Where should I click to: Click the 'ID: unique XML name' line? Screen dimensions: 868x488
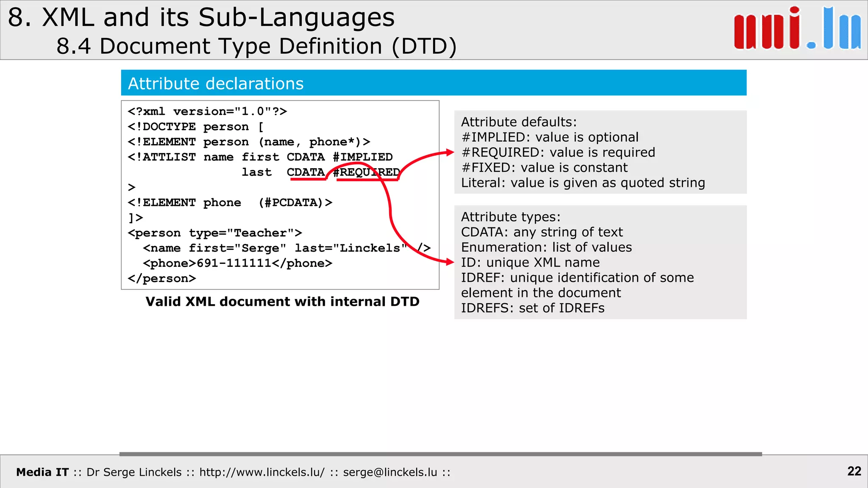tap(530, 263)
